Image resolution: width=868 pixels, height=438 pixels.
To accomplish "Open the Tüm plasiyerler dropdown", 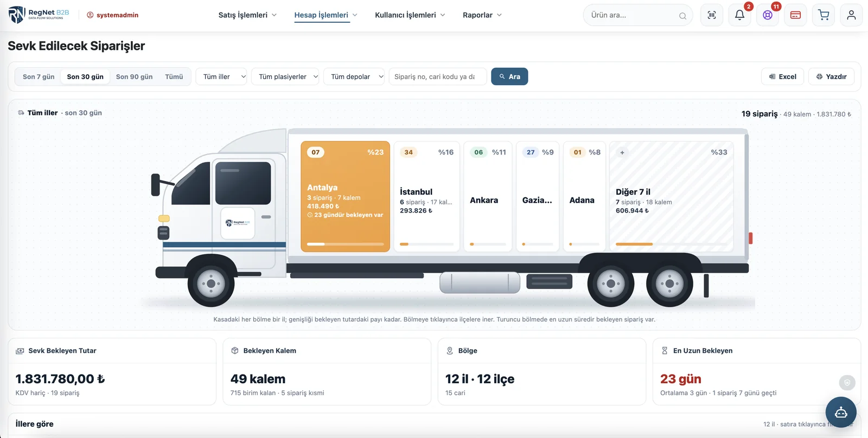I will click(x=285, y=77).
